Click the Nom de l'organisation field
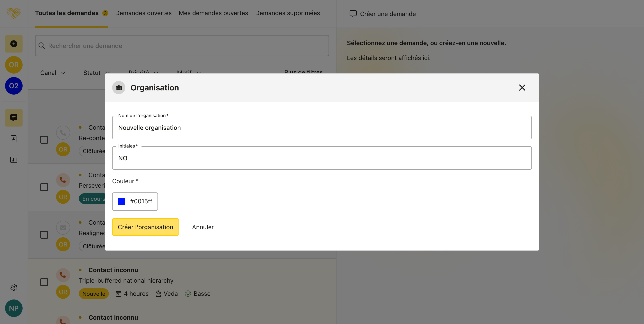This screenshot has width=644, height=324. 322,128
